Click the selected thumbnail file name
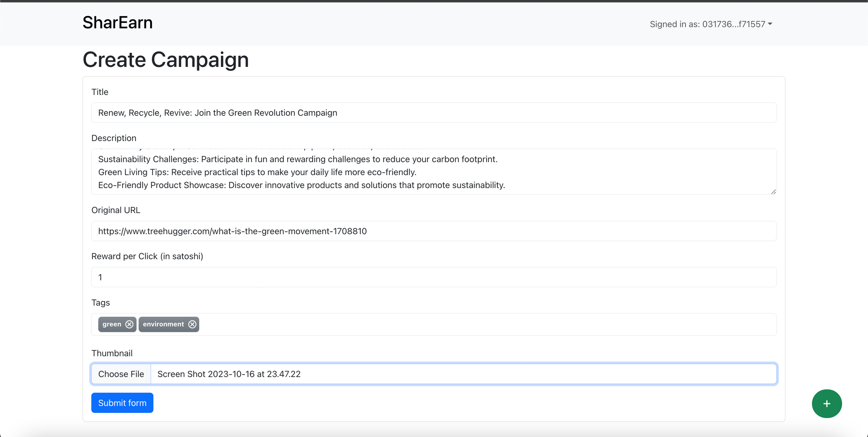Image resolution: width=868 pixels, height=437 pixels. (x=229, y=374)
